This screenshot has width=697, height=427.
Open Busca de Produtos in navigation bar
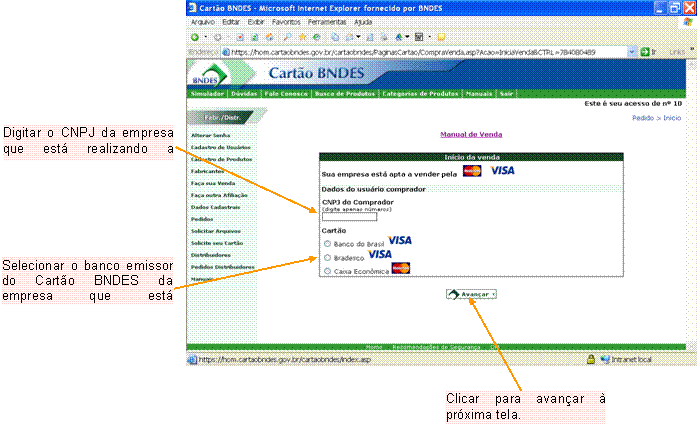pos(345,94)
